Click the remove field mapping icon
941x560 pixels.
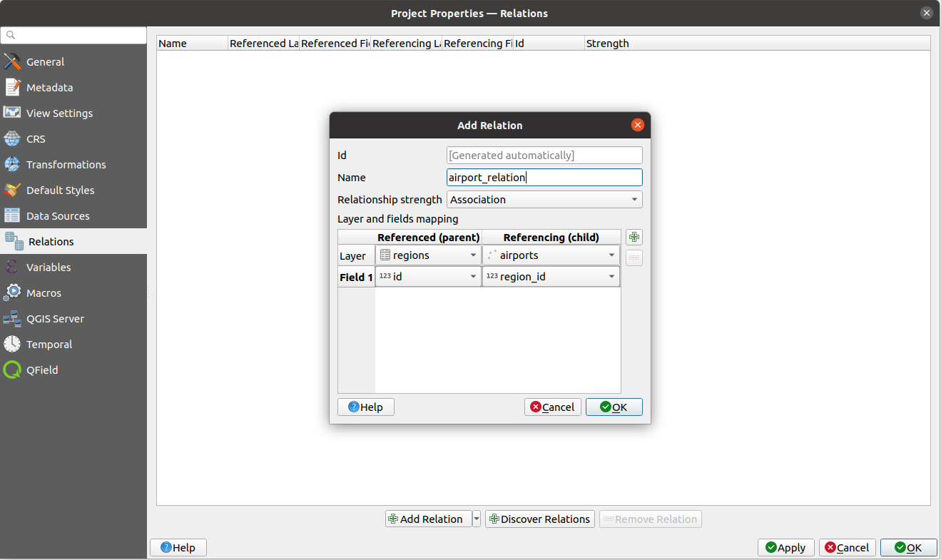[634, 258]
